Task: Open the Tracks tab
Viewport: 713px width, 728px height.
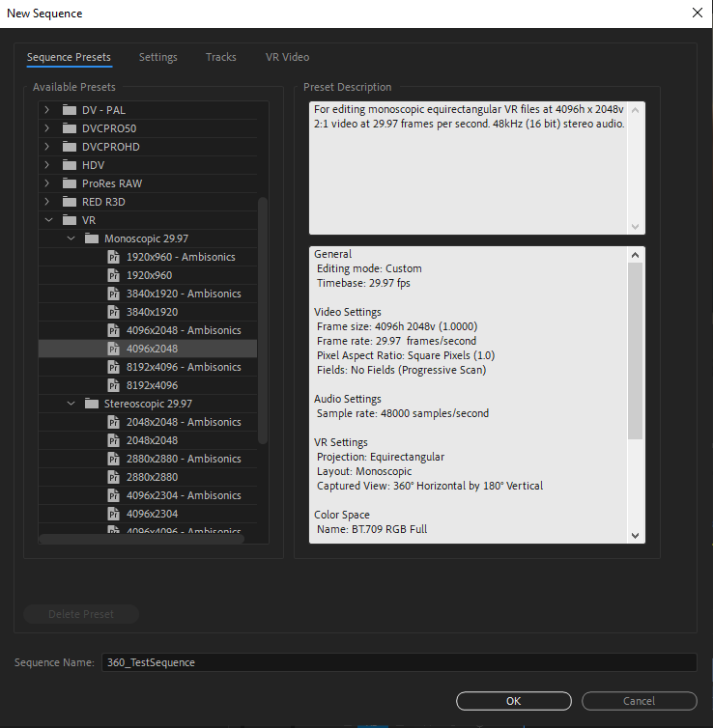Action: tap(221, 57)
